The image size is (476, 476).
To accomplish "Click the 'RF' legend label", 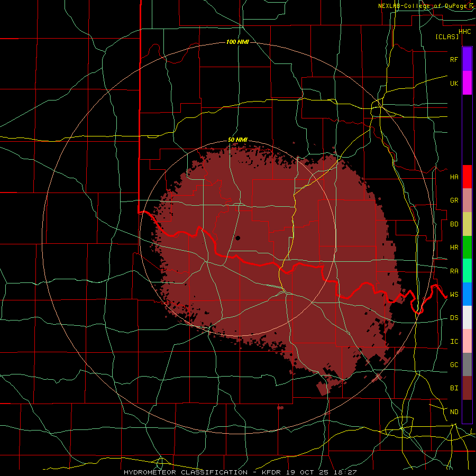I will (454, 59).
